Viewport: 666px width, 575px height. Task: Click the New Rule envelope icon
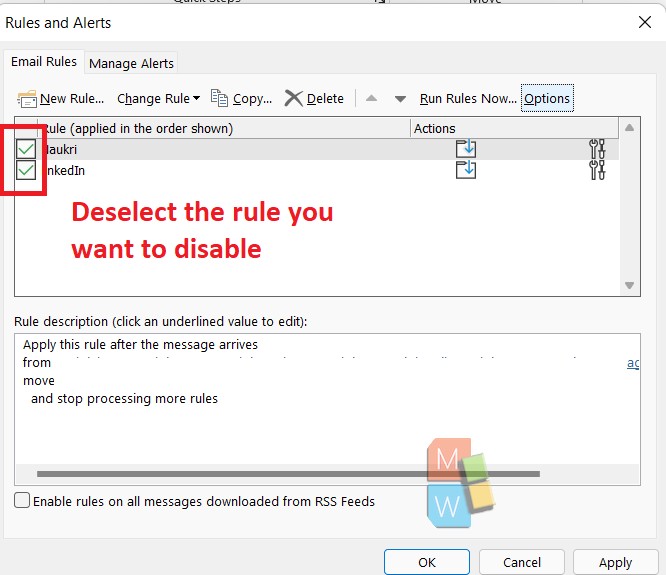pyautogui.click(x=27, y=99)
